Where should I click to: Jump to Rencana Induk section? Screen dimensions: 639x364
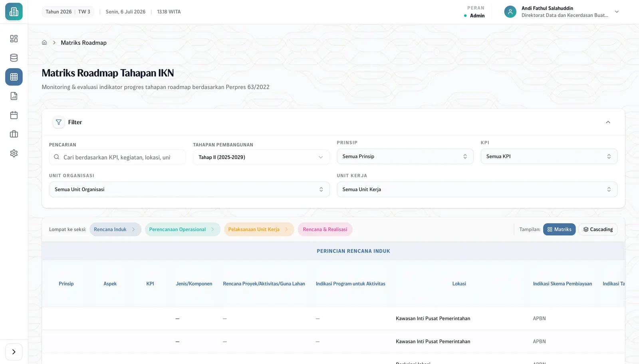[x=115, y=229]
